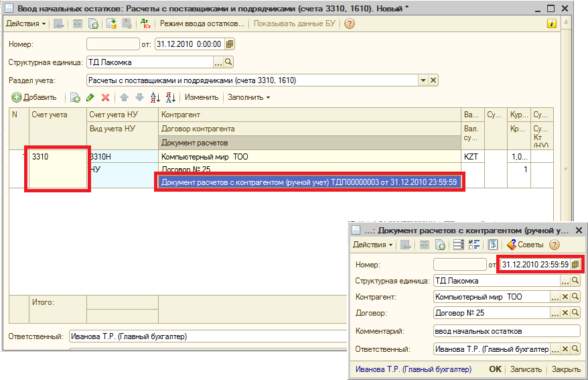Click Режим ввода остатков button
Viewport: 588px width, 380px height.
click(x=202, y=23)
